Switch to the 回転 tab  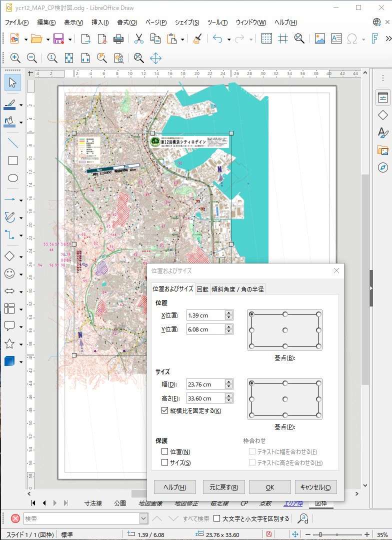tap(202, 289)
